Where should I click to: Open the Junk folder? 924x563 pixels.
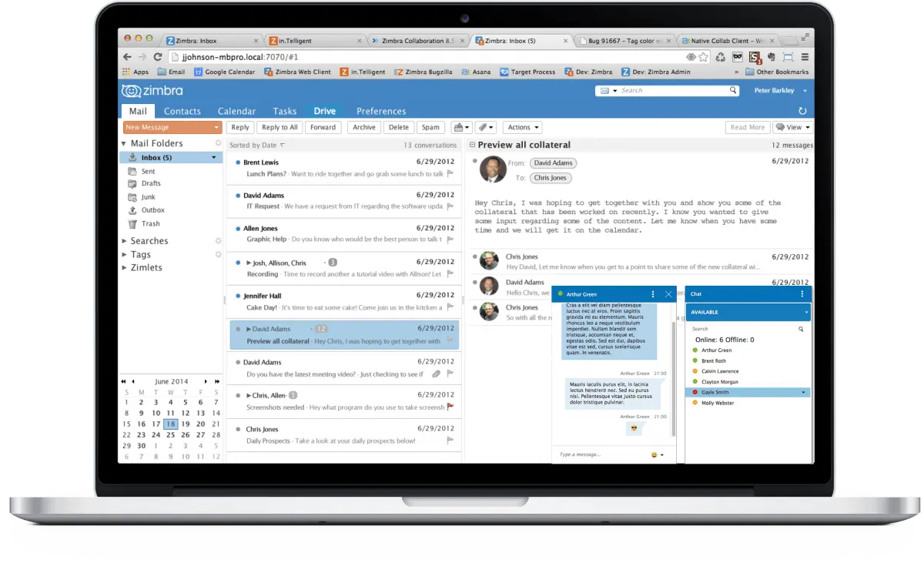coord(148,196)
